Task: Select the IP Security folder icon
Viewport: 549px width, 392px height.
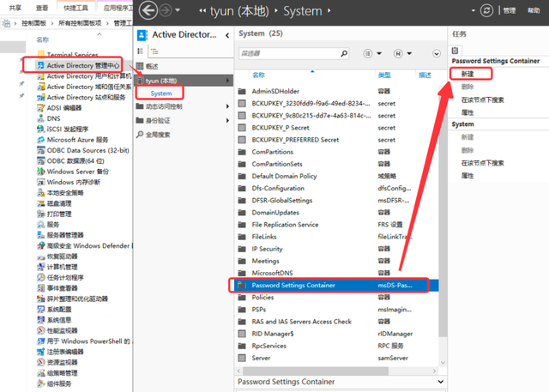Action: pyautogui.click(x=242, y=249)
